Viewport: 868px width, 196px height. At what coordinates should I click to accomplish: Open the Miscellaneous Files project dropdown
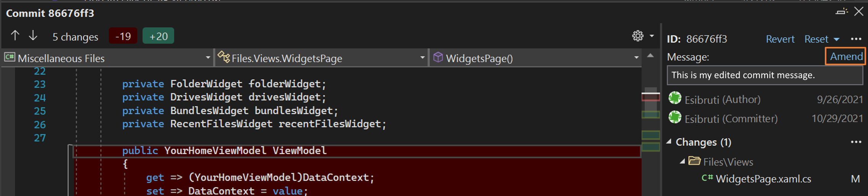pyautogui.click(x=208, y=58)
